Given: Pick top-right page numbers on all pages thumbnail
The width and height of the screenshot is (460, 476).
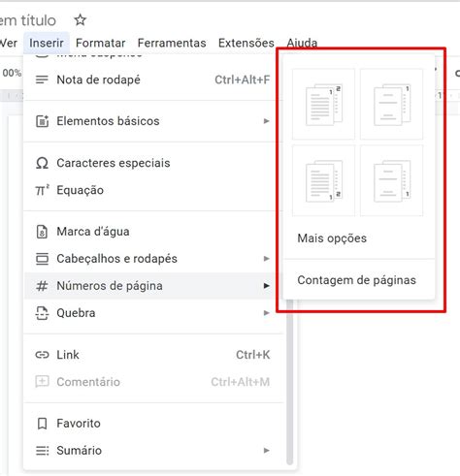Looking at the screenshot, I should click(x=324, y=104).
